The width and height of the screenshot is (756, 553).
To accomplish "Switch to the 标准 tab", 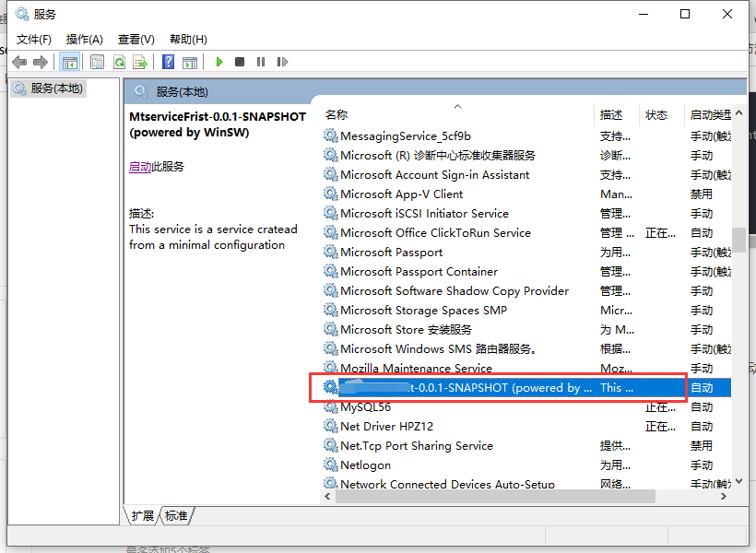I will coord(176,516).
